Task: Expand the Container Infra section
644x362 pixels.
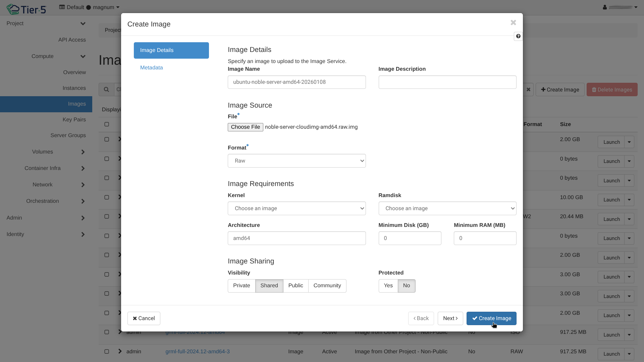Action: click(x=83, y=168)
